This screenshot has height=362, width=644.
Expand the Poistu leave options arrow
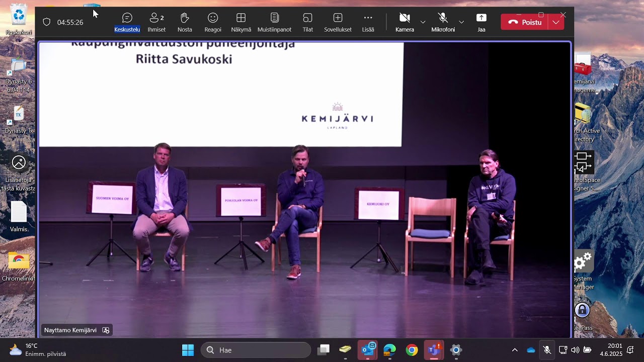coord(555,22)
